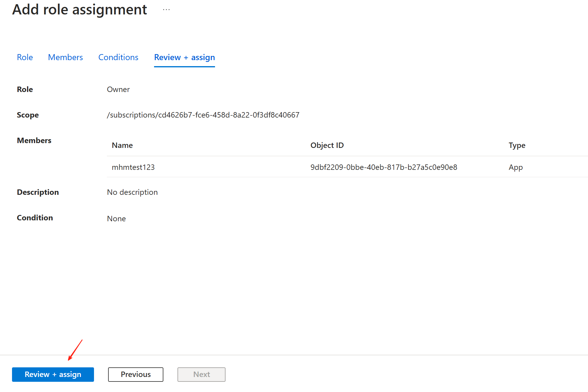Click the bold Members field label

tap(34, 140)
